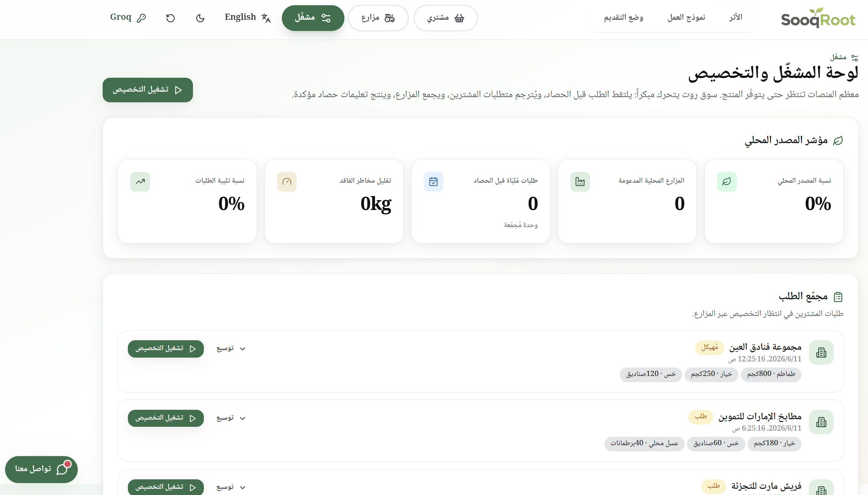The height and width of the screenshot is (495, 868).
Task: Select the مشغّل operator tab
Action: [x=313, y=18]
